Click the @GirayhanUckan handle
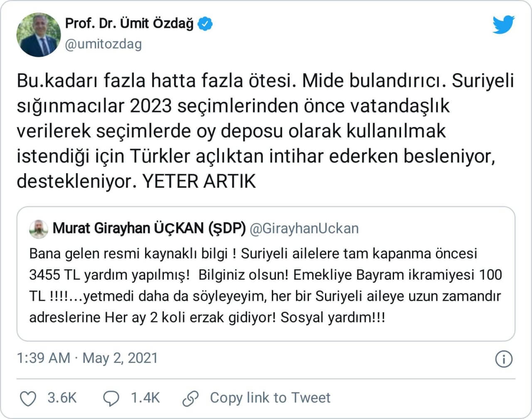Screen dimensions: 532x419 point(304,228)
